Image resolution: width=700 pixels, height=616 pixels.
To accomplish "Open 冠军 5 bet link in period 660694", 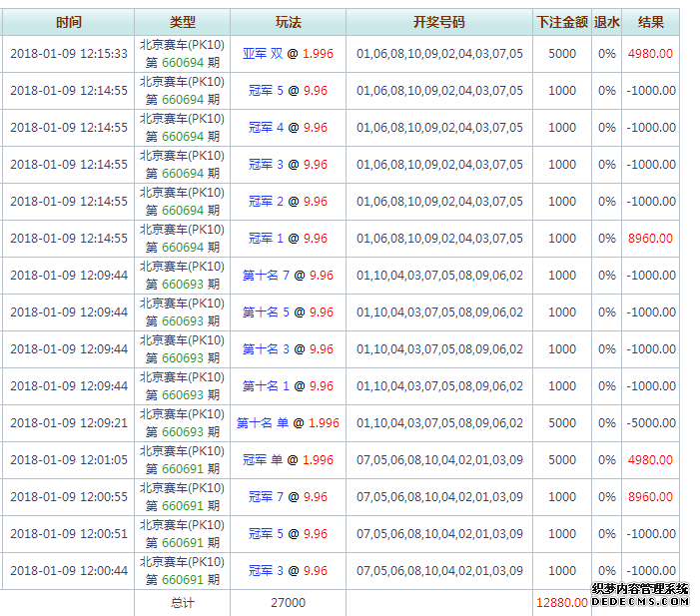I will [288, 91].
